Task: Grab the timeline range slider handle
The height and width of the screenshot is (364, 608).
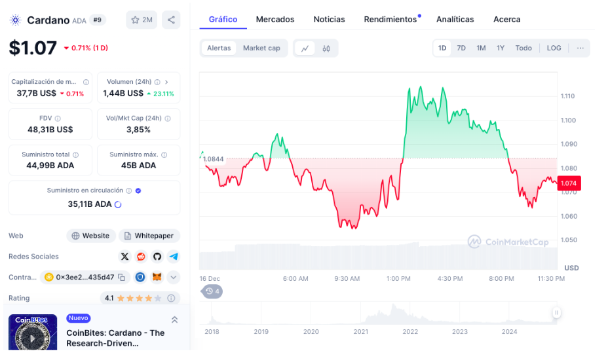Action: (556, 312)
